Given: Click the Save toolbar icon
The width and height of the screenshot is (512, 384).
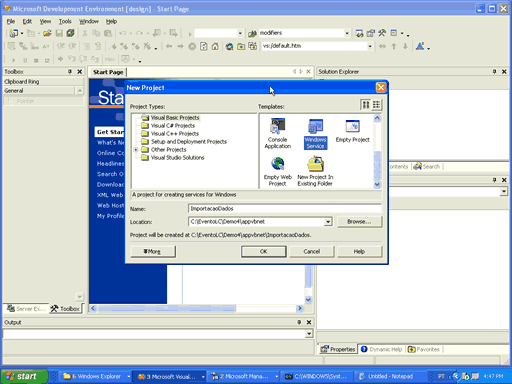Looking at the screenshot, I should (x=59, y=33).
